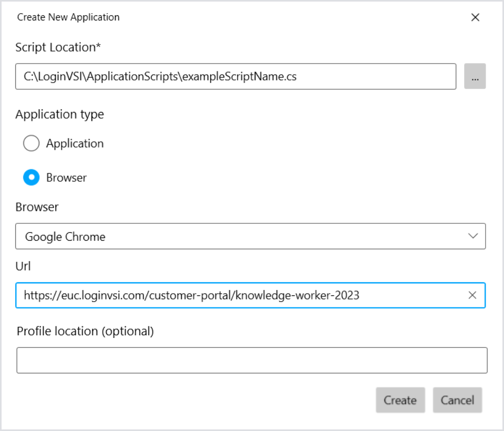Select the Application radio button circle

[32, 143]
